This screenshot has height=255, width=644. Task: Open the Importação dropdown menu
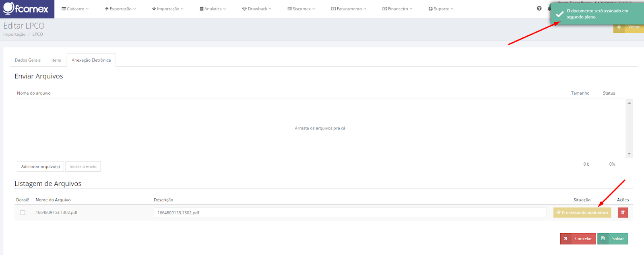tap(168, 9)
